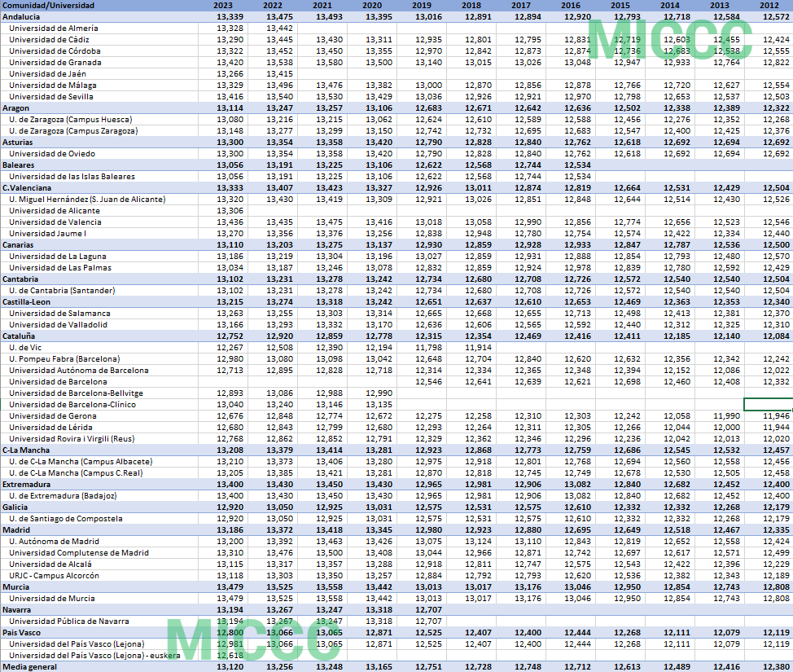Select Universidad de Alcalá 2014 value 12,422
Screen dimensions: 793x672
[677, 564]
